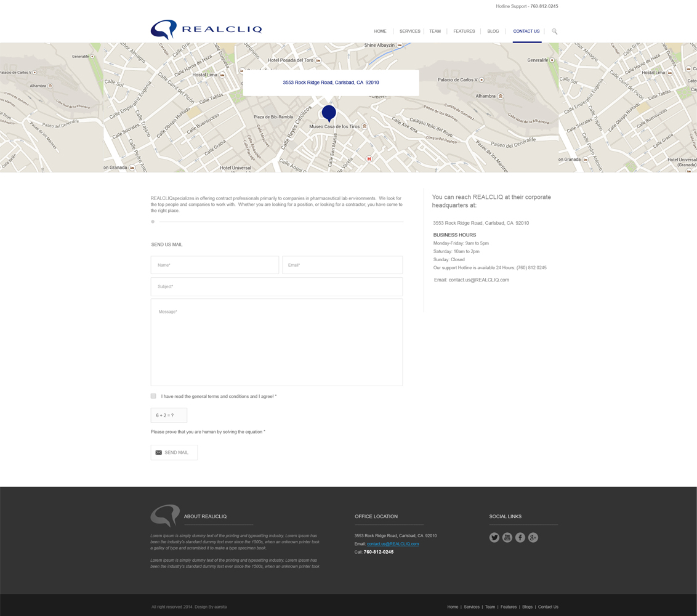The image size is (697, 616).
Task: Click the BUSINESS HOURS heading
Action: coord(454,235)
